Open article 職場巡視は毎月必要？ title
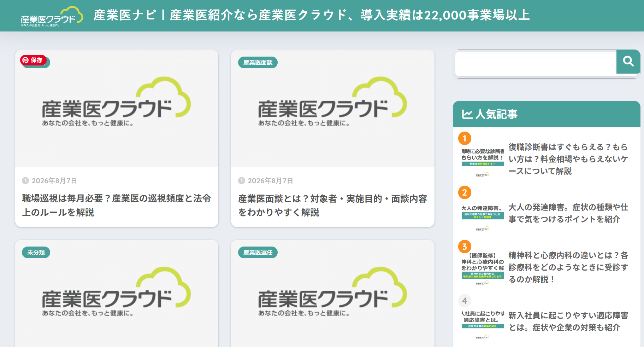Viewport: 644px width, 347px height. click(117, 205)
